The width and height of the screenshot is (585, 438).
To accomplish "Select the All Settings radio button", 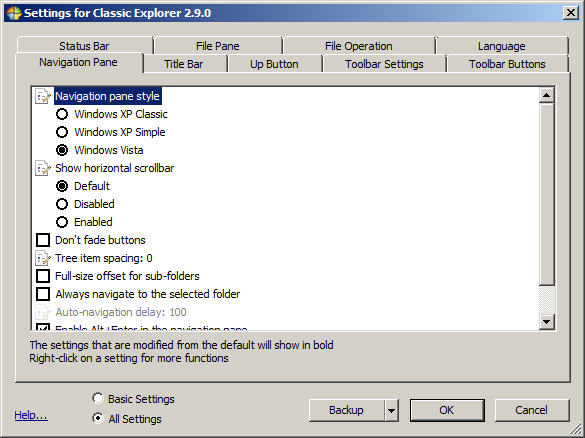I will coord(98,419).
